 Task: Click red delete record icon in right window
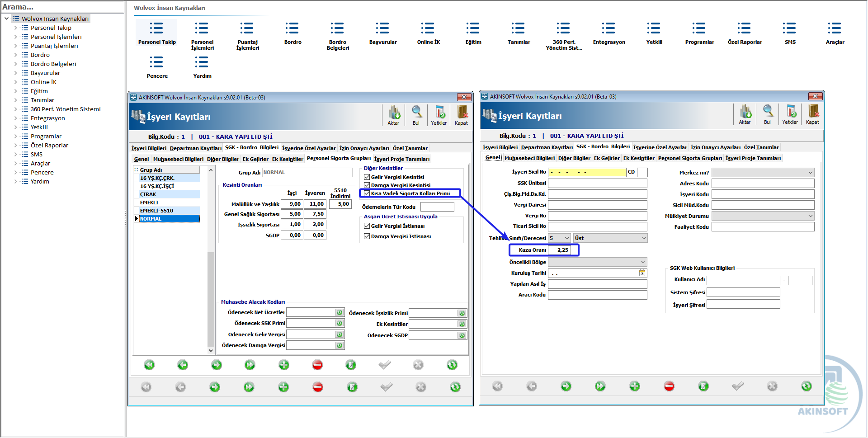[x=669, y=386]
